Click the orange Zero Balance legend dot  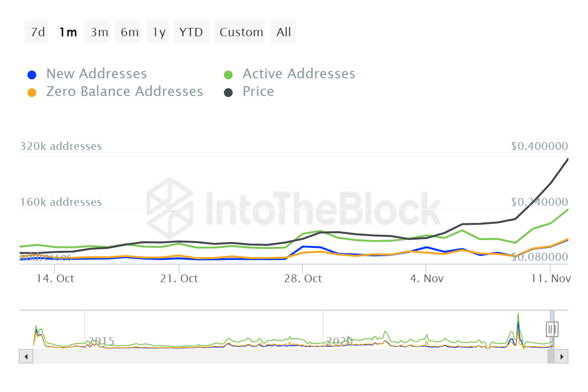31,93
